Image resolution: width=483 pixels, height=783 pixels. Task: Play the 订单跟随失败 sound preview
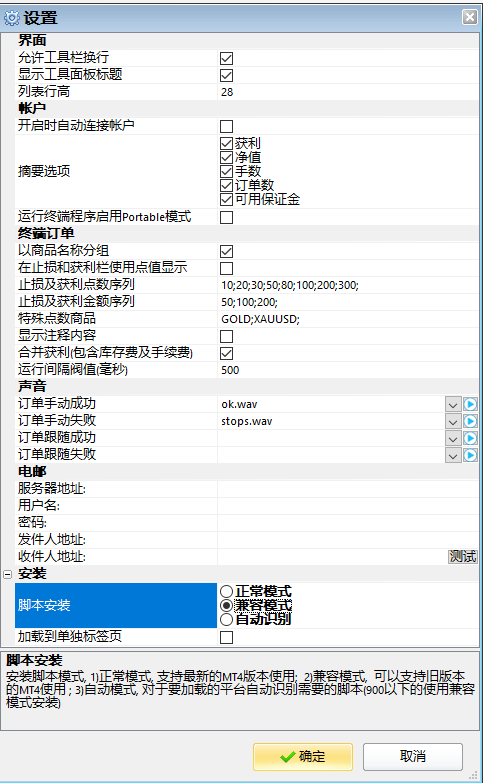click(470, 455)
